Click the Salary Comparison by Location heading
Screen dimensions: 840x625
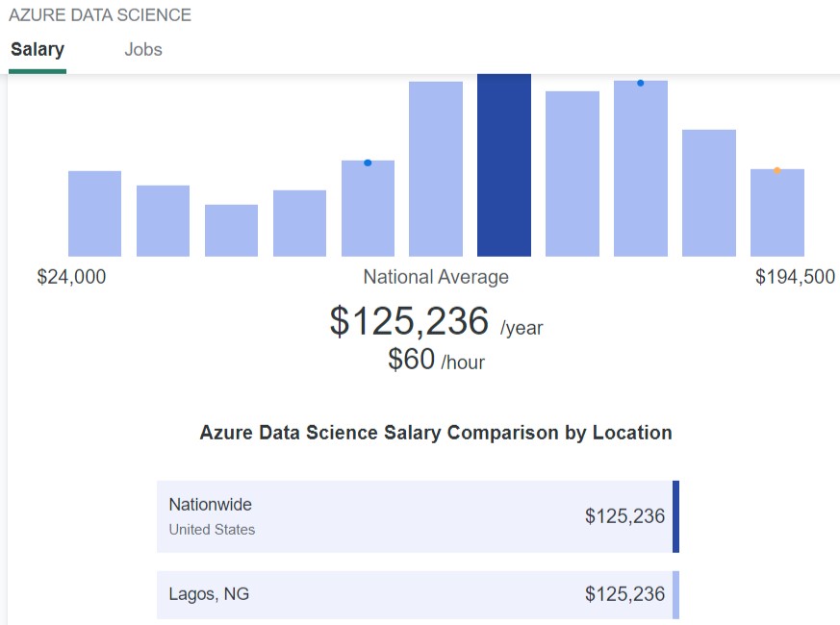436,433
